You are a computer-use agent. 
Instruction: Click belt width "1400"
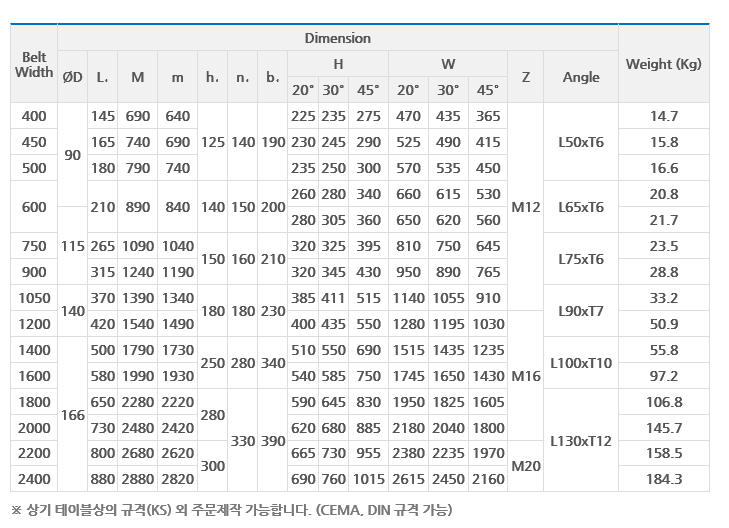coord(34,350)
